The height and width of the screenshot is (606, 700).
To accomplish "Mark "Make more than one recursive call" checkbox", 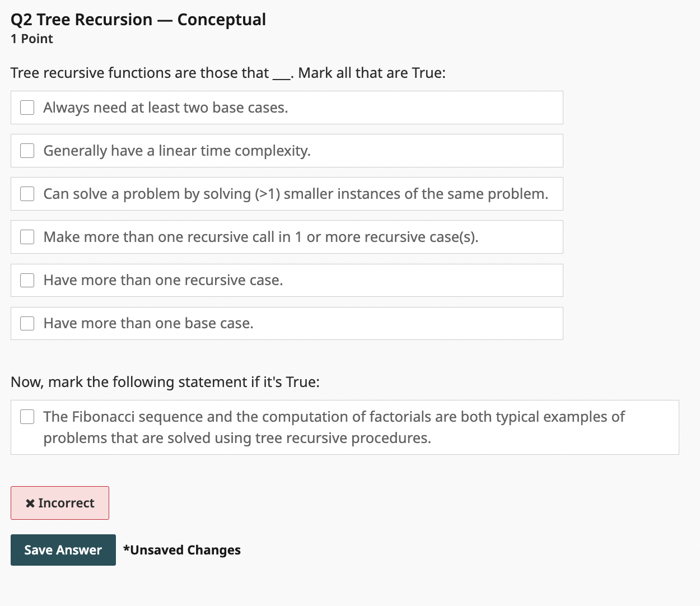I will [27, 237].
